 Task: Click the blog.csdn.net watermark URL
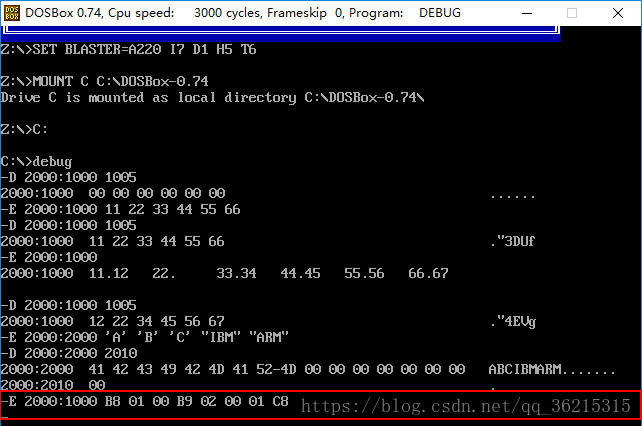[x=466, y=405]
